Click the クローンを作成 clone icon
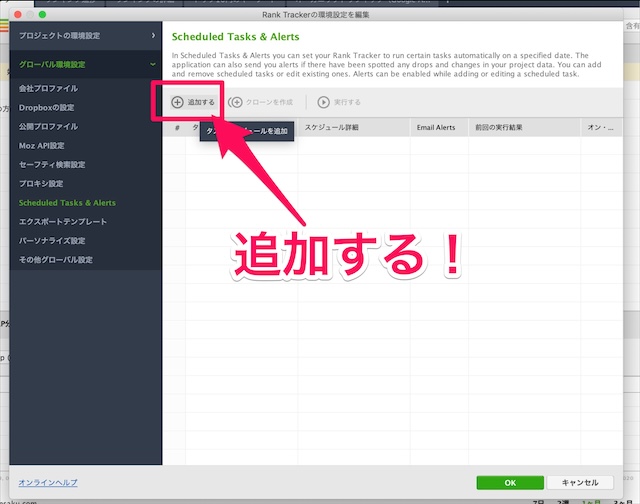This screenshot has width=640, height=504. pos(235,102)
